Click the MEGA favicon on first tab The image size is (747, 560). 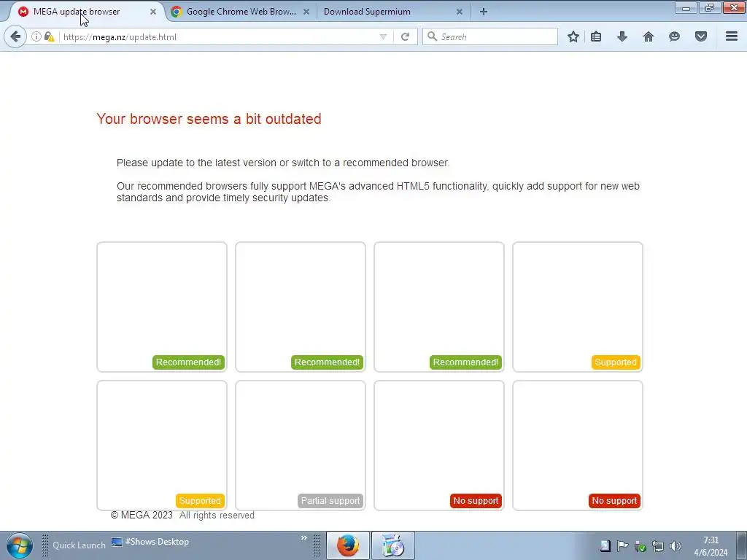pos(23,12)
